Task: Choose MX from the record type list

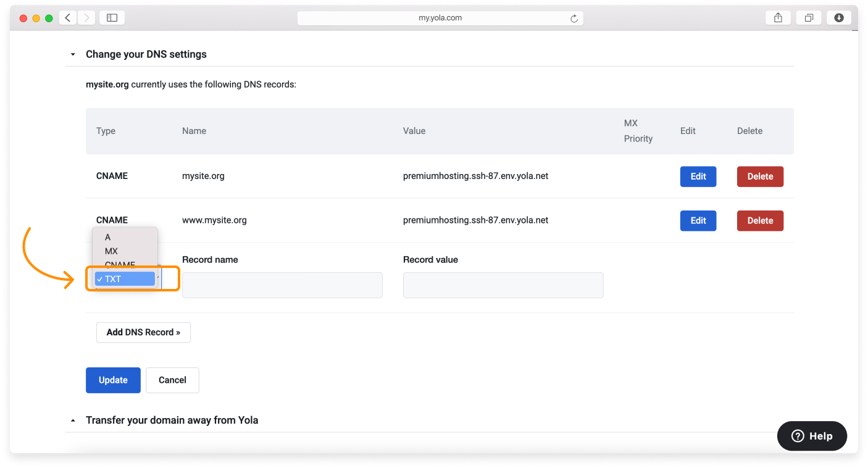Action: coord(111,251)
